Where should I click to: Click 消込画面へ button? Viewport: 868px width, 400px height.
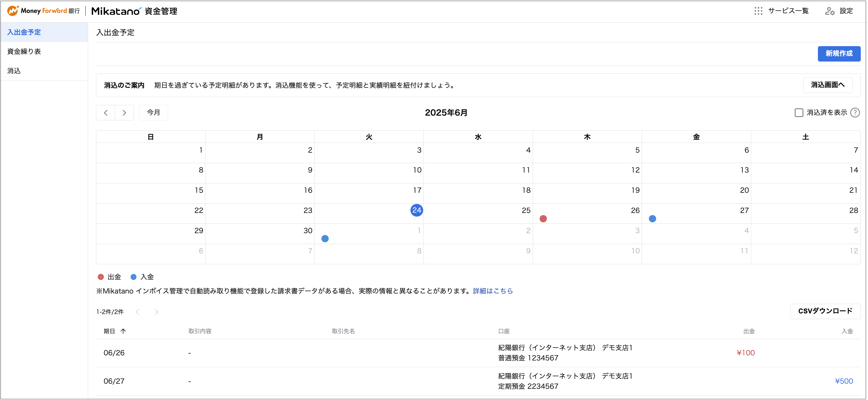(828, 85)
